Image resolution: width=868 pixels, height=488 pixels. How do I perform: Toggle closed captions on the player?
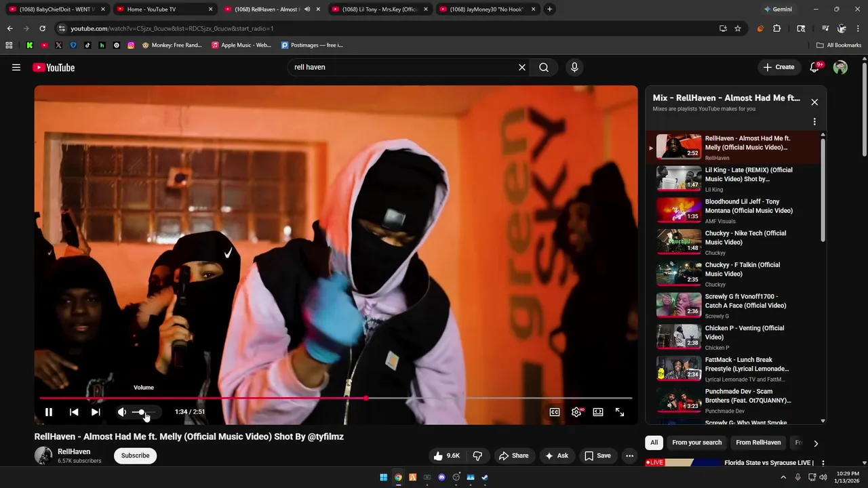[555, 412]
